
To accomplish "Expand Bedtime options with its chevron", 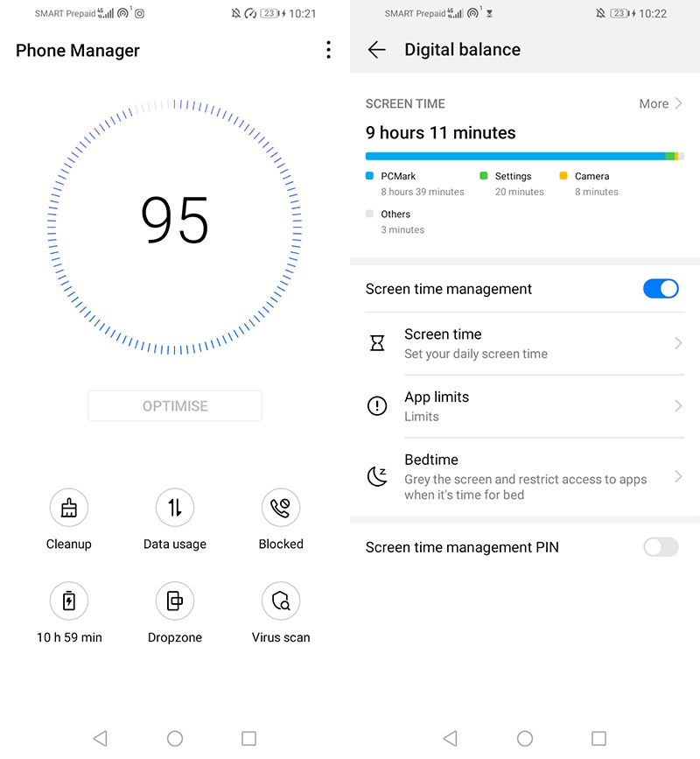I will click(680, 476).
